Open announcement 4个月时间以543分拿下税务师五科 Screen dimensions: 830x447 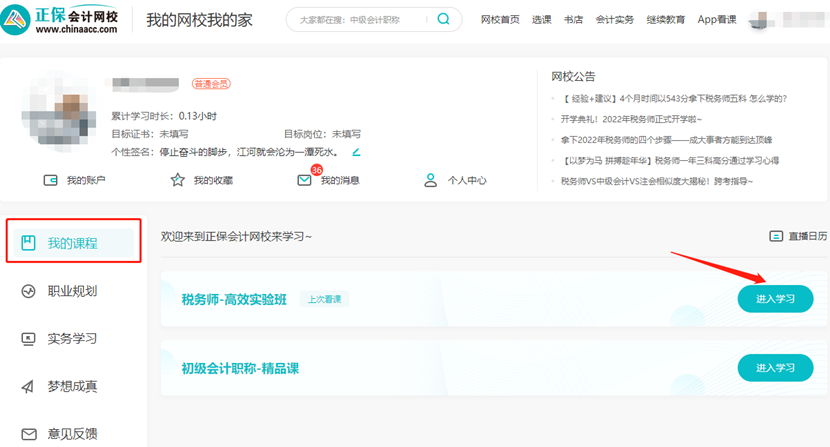point(674,99)
